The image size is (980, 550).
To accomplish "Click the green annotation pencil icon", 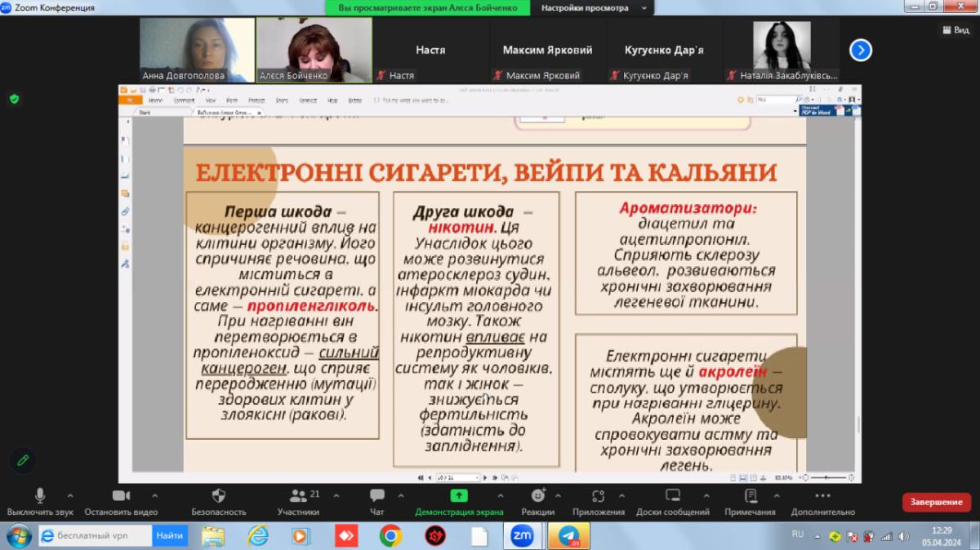I will coord(22,460).
